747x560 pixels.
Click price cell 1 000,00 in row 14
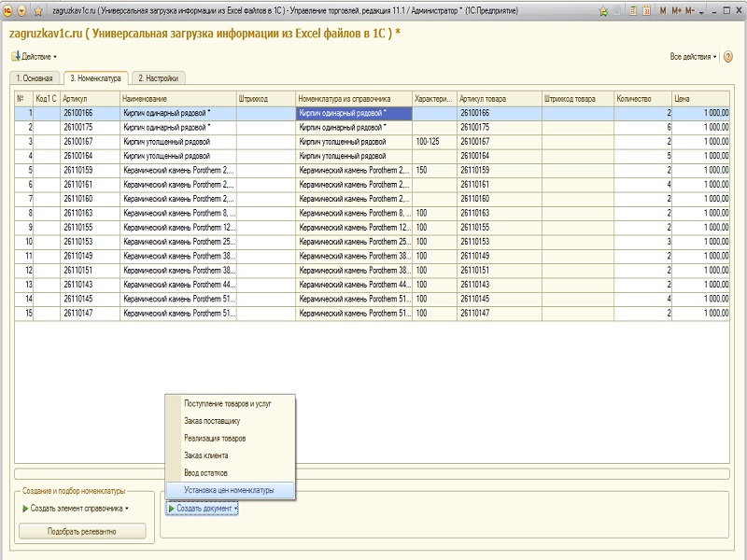[701, 299]
